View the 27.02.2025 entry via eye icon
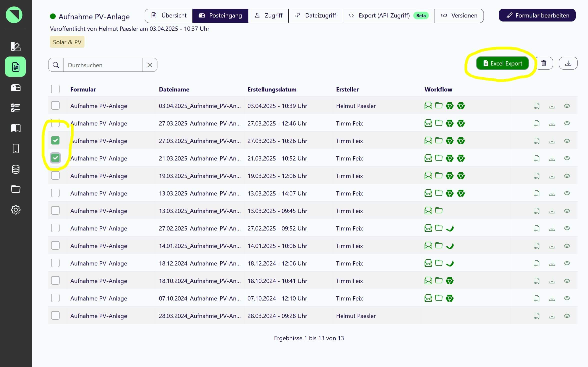588x367 pixels. 567,228
